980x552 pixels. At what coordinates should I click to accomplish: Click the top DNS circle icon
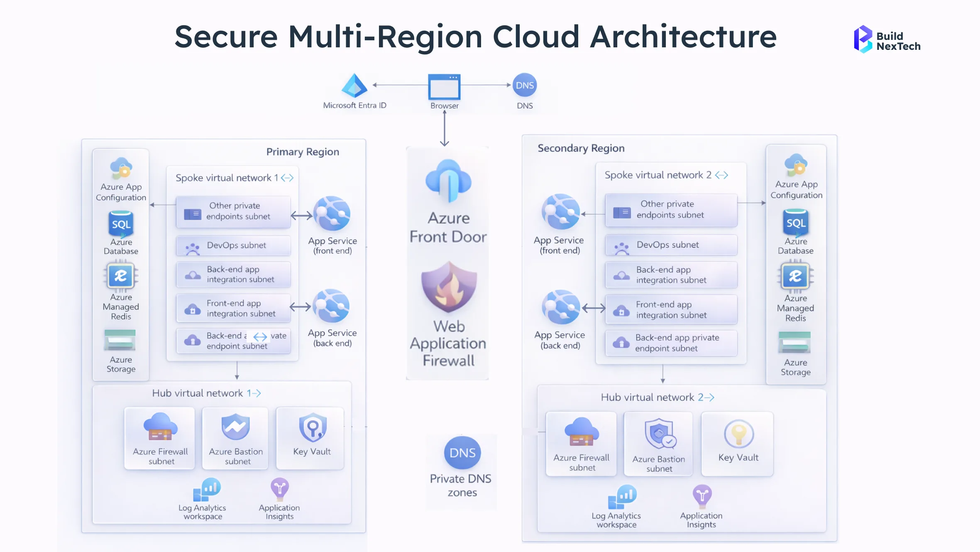coord(525,85)
